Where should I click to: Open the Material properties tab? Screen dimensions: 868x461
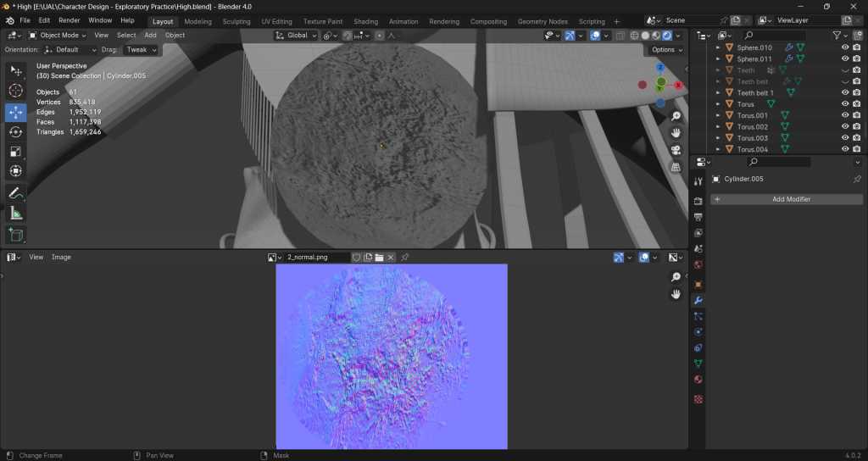(x=698, y=380)
